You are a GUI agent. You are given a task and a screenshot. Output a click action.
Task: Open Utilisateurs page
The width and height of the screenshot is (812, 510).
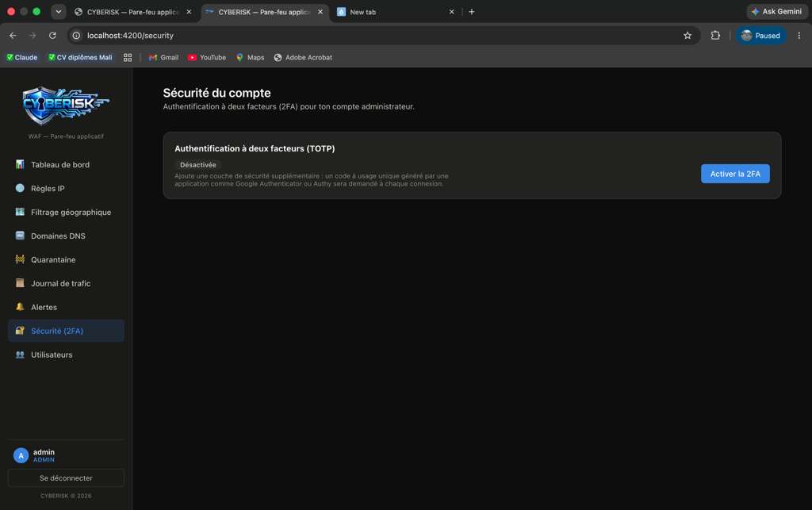point(66,355)
